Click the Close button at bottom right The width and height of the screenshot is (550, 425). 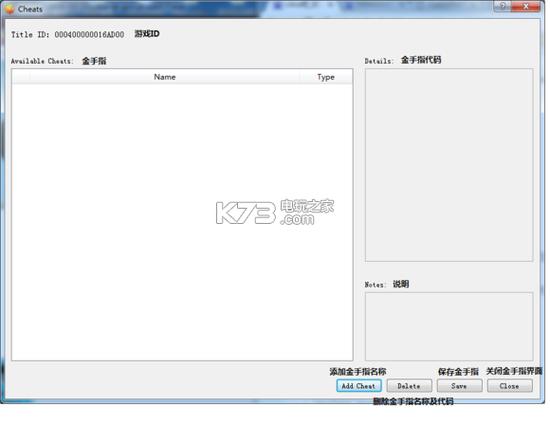509,386
